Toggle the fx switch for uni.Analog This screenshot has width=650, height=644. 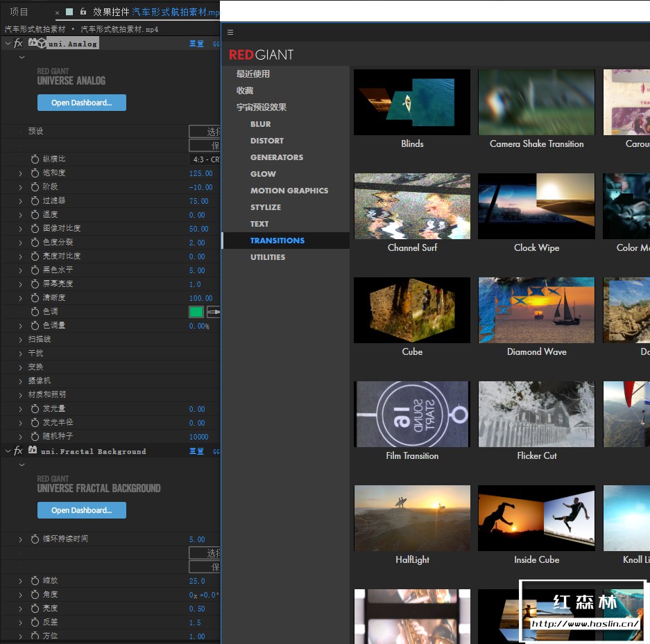(x=18, y=43)
